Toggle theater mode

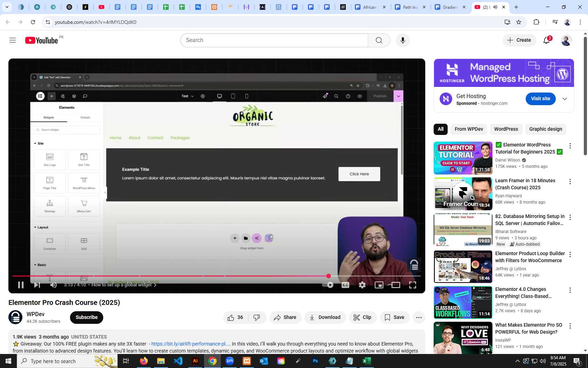(x=396, y=285)
